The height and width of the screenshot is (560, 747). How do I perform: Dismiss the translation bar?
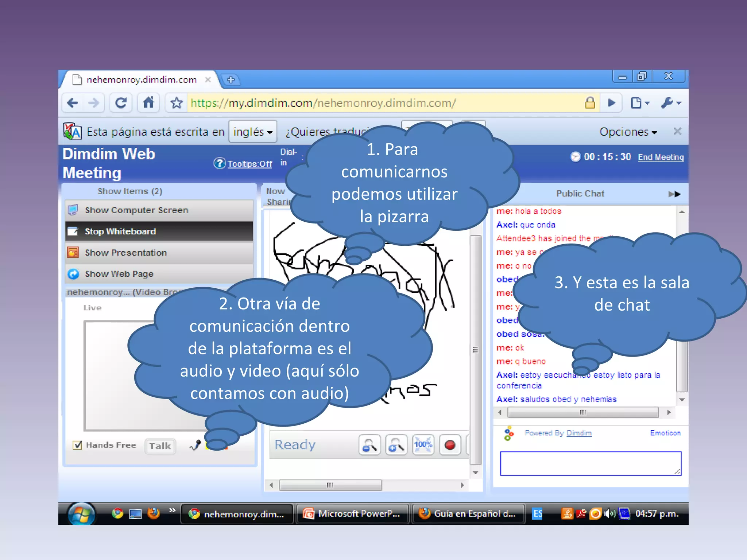coord(677,131)
